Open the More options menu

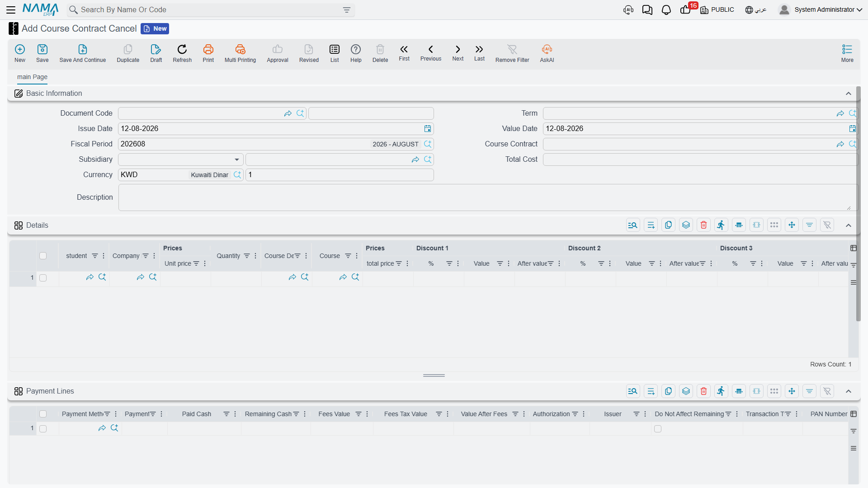(x=847, y=53)
